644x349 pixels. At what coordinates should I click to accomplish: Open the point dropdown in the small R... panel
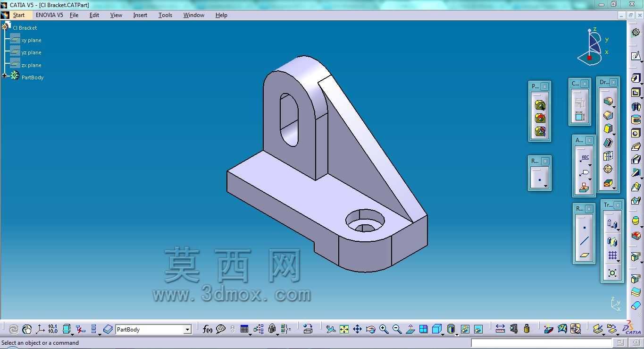click(x=545, y=186)
